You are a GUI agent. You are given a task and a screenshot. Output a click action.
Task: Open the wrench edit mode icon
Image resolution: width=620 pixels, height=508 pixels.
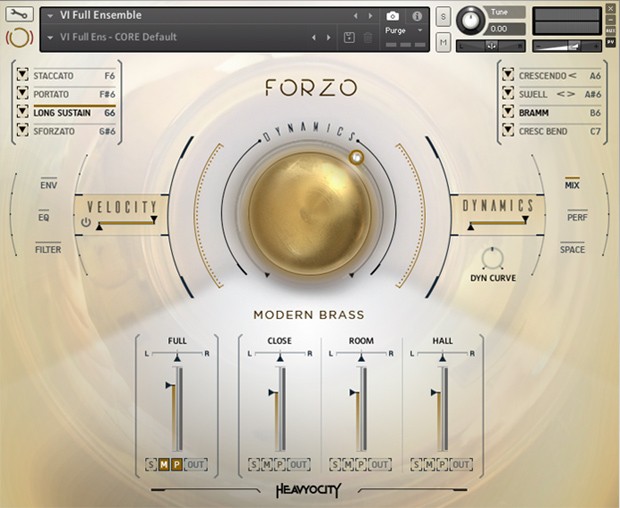[19, 15]
